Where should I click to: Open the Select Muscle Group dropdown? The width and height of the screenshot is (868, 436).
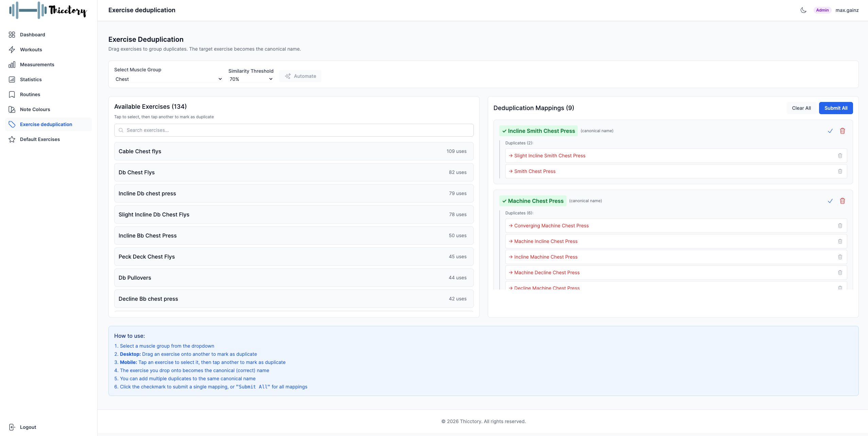168,79
